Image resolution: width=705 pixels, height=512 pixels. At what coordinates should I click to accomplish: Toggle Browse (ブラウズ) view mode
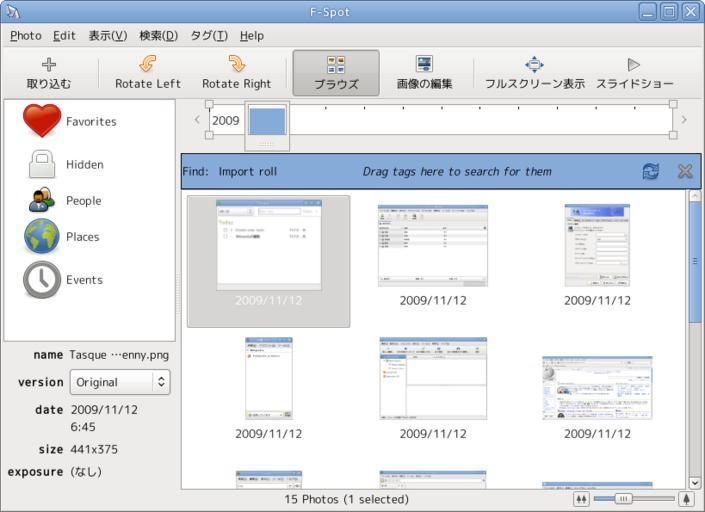[x=336, y=73]
